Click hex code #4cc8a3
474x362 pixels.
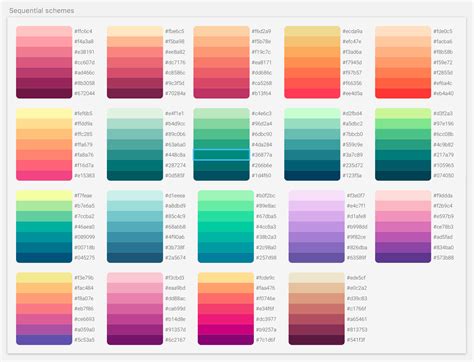266,227
